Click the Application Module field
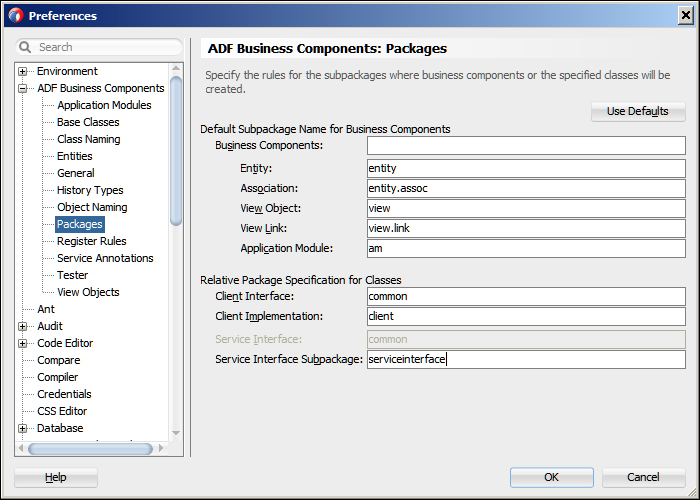The width and height of the screenshot is (700, 500). [x=526, y=249]
